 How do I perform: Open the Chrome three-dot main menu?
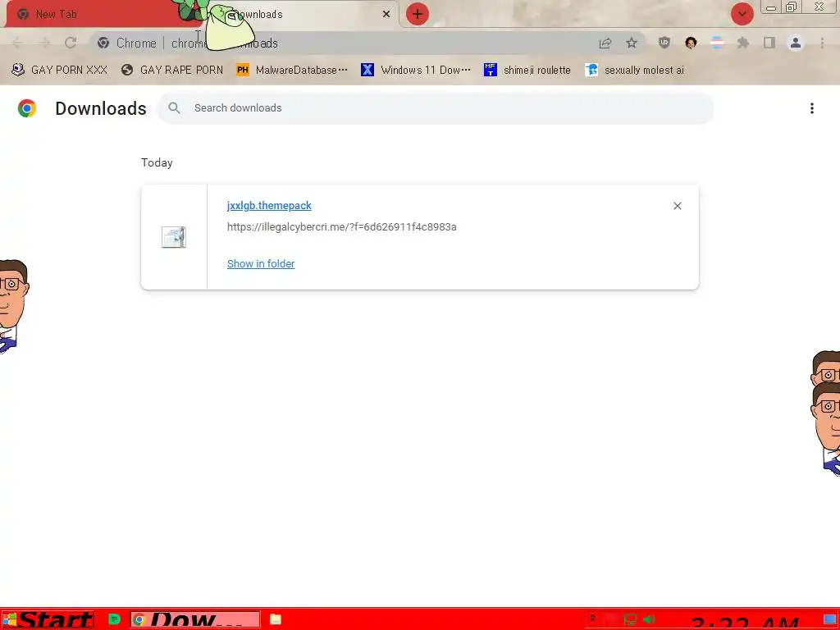tap(822, 43)
